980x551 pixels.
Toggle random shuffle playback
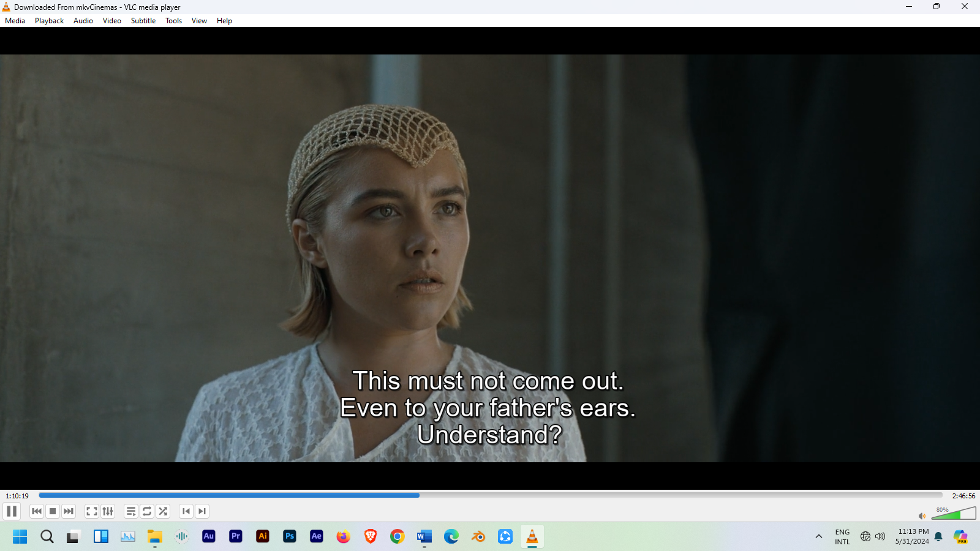coord(163,511)
